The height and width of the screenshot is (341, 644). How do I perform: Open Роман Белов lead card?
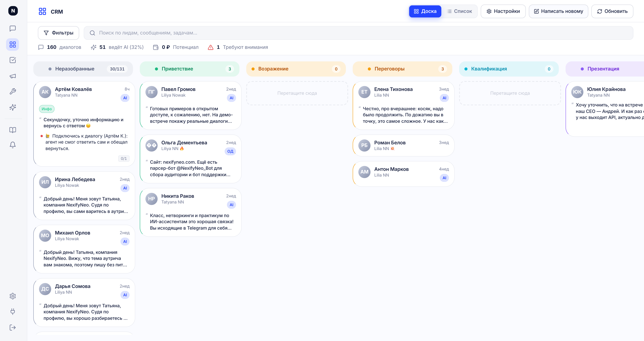coord(403,145)
